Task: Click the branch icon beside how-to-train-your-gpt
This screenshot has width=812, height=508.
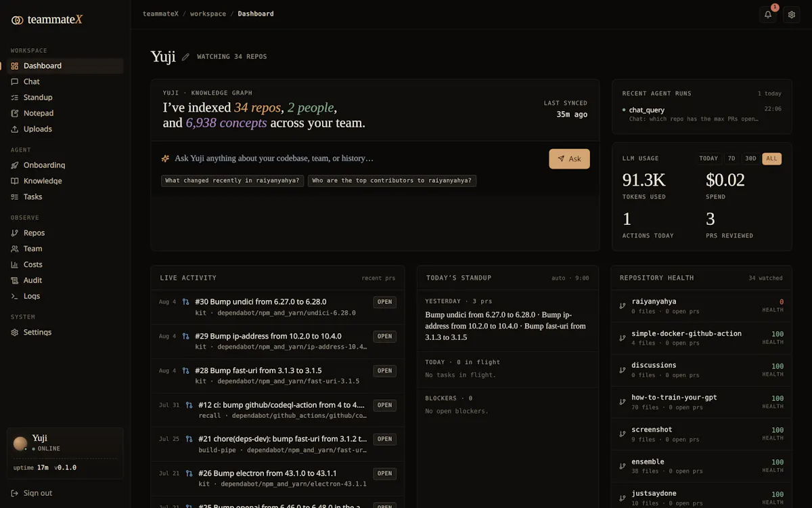Action: [x=623, y=402]
